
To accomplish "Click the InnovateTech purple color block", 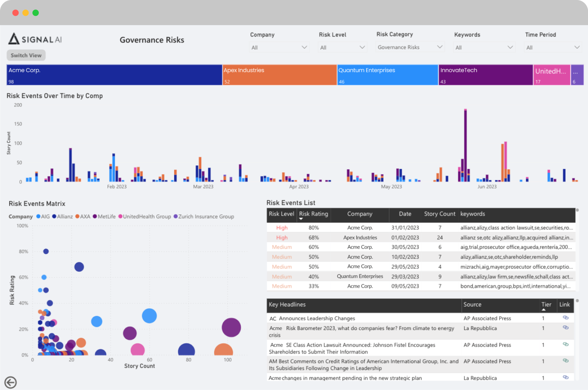I will (486, 75).
